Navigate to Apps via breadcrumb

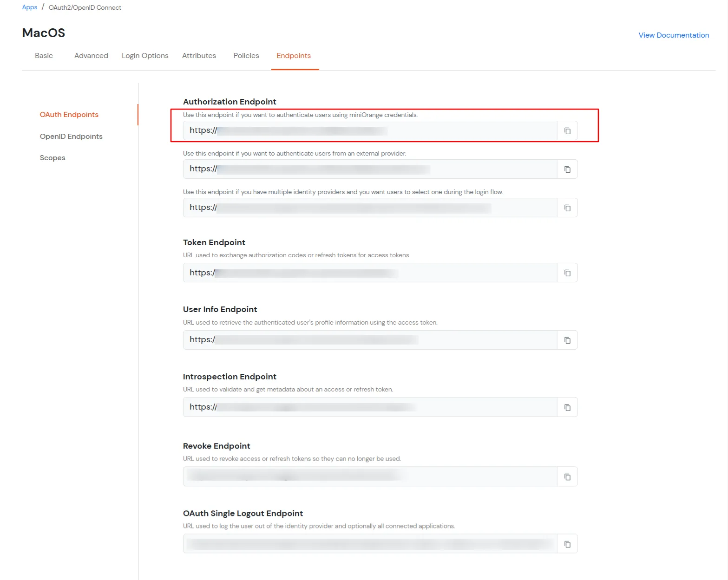(30, 7)
